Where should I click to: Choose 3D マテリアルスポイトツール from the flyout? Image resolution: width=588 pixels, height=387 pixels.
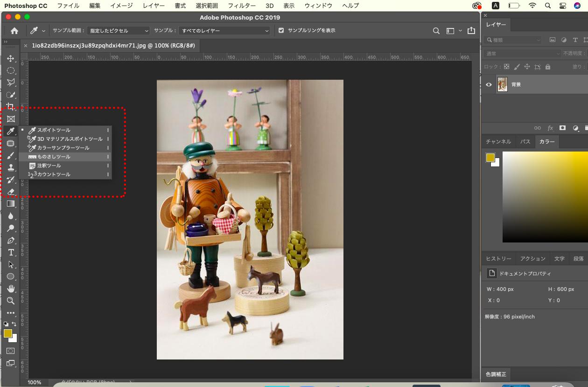tap(65, 139)
